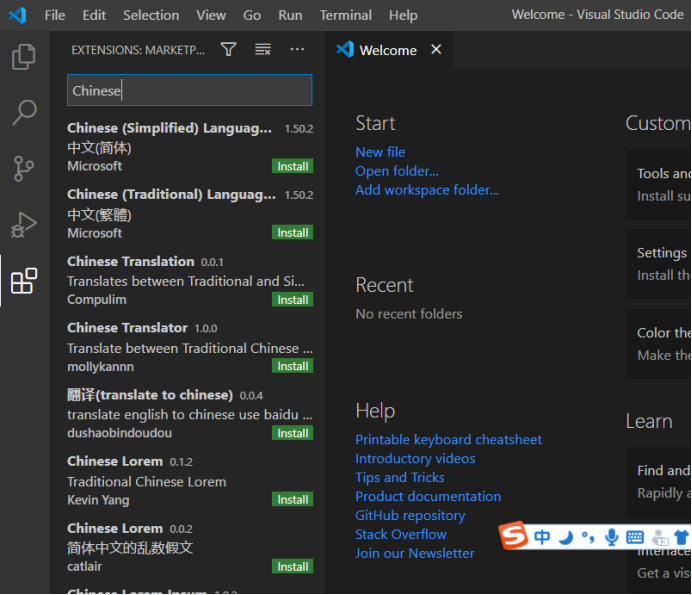This screenshot has width=692, height=595.
Task: Click the Sogou toolbox icon beside keyboard
Action: (660, 538)
